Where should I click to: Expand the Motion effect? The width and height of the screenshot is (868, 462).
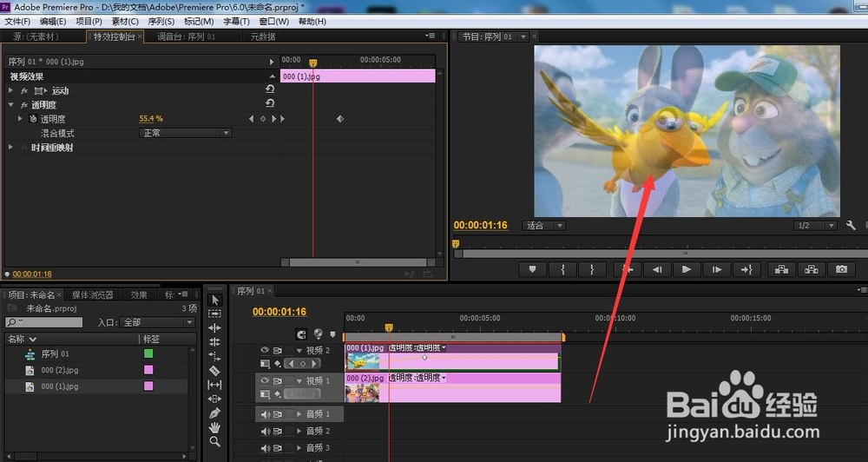click(x=10, y=89)
